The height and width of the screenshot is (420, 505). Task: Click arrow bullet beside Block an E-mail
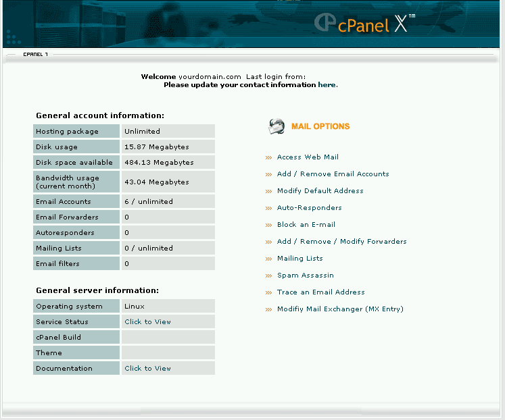click(x=268, y=225)
